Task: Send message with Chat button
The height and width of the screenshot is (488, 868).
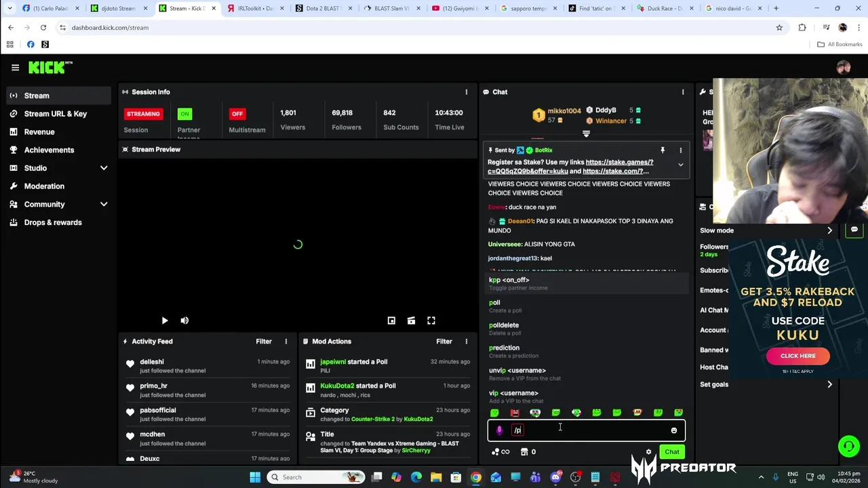Action: (672, 451)
